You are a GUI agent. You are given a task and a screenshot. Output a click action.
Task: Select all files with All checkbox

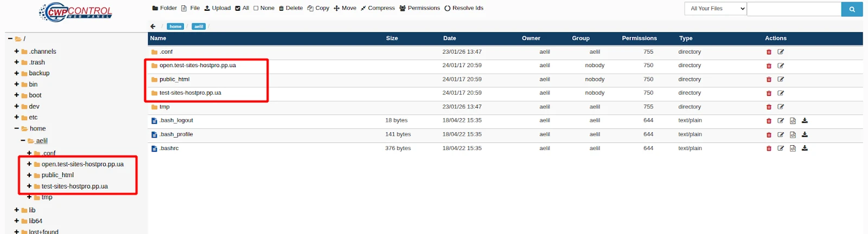(242, 8)
